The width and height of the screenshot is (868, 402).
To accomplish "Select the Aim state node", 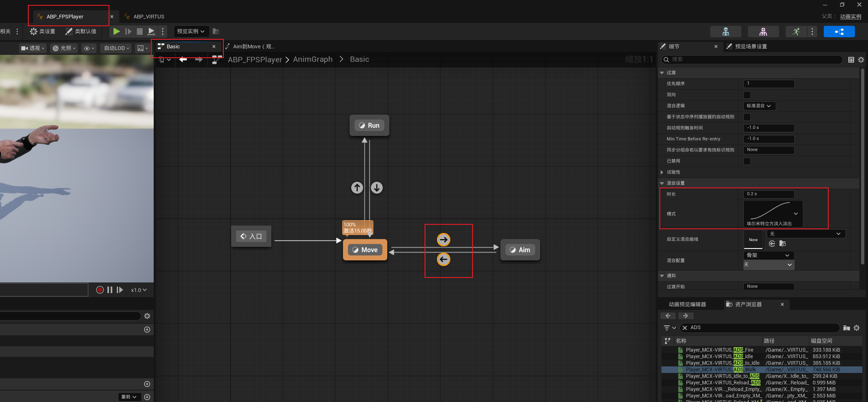I will (x=520, y=250).
